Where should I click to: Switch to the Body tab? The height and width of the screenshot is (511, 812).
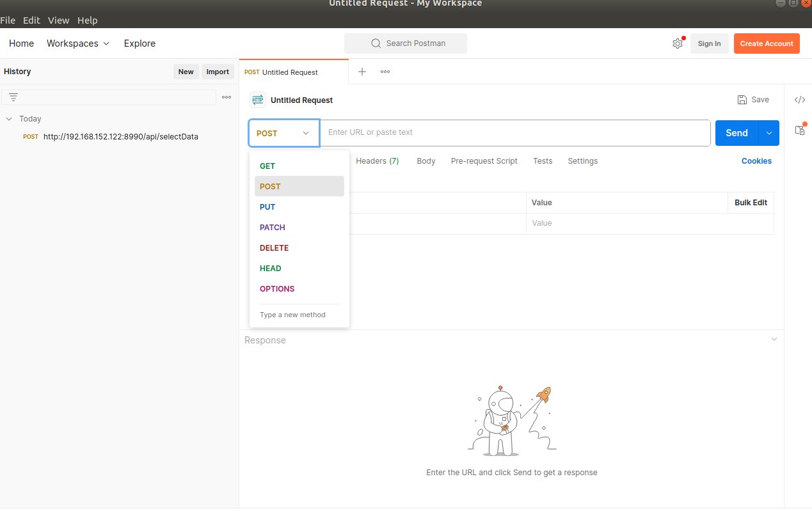(x=426, y=161)
